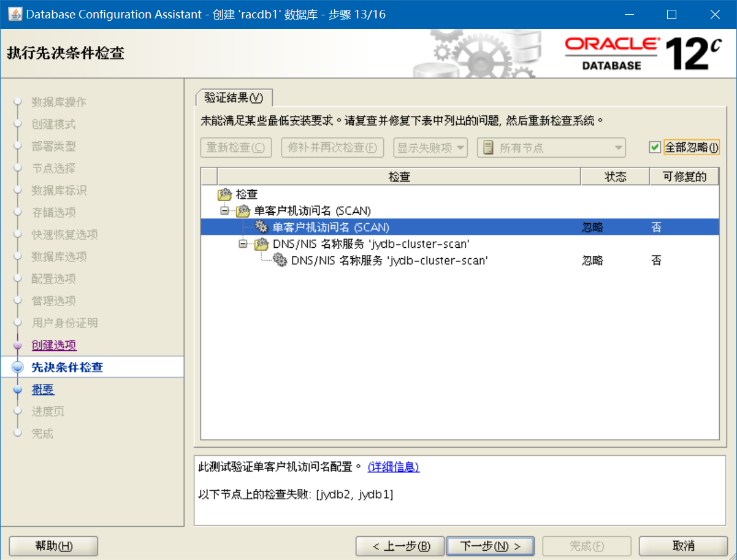Viewport: 737px width, 560px height.
Task: Click '否' fixable value in selected SCAN row
Action: pos(657,228)
